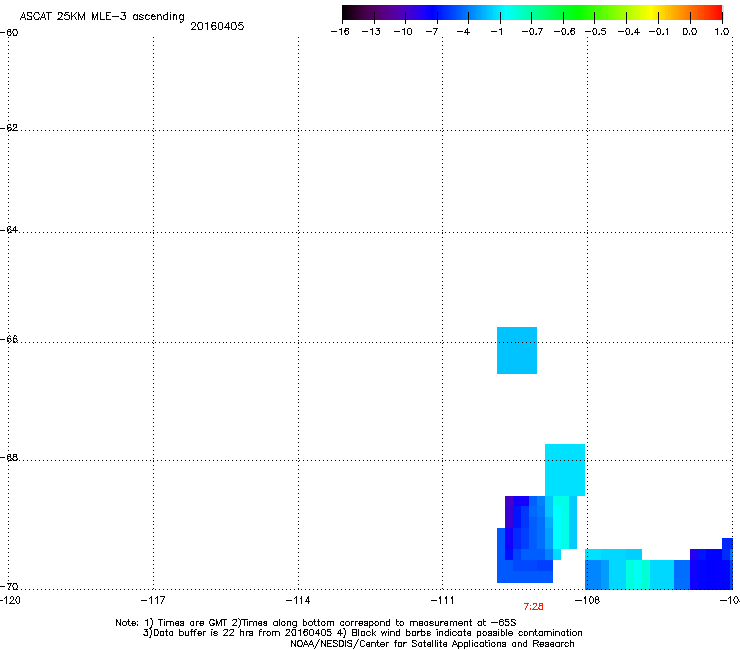The height and width of the screenshot is (650, 740).
Task: Click the NOAA/NESDIS credit line
Action: coord(432,644)
